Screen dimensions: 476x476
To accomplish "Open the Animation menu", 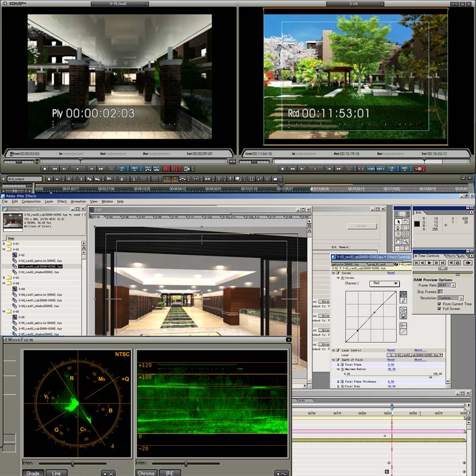I will tap(79, 202).
